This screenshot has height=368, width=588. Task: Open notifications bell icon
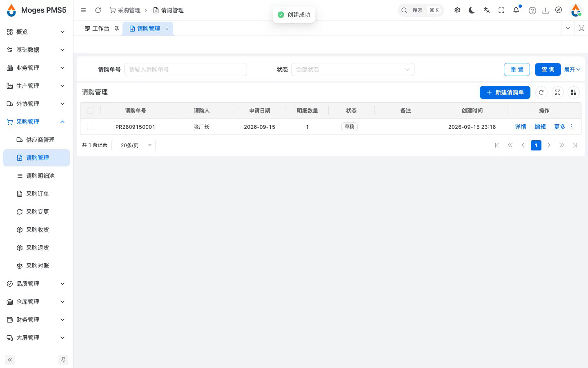(516, 10)
